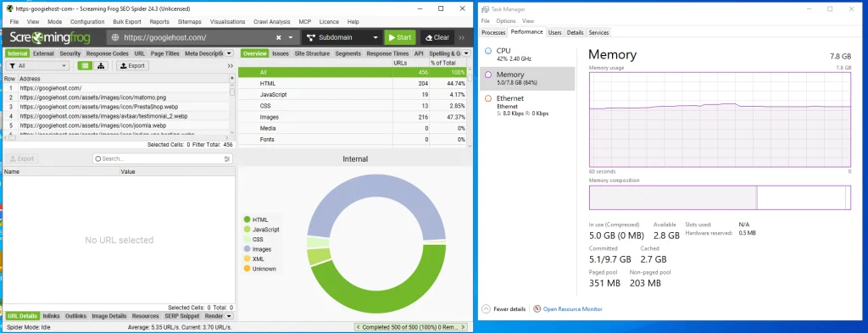868x333 pixels.
Task: Switch to list view in the Internal tab
Action: tap(84, 66)
